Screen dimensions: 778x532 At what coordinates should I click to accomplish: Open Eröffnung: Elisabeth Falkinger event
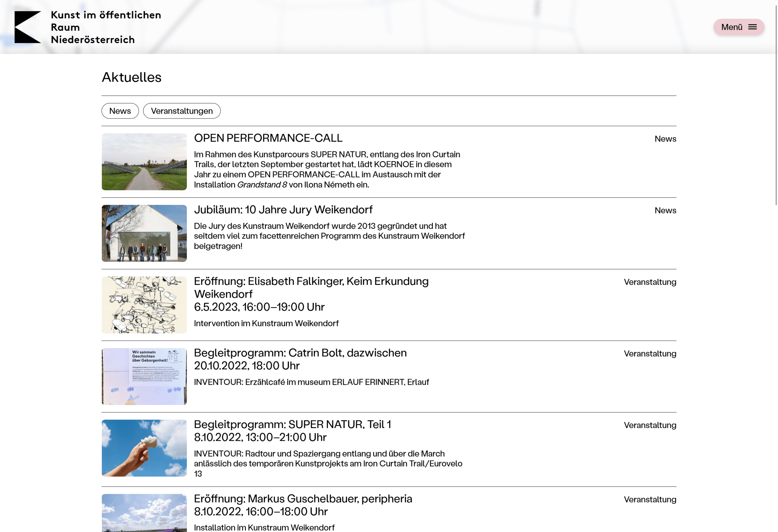click(x=311, y=281)
